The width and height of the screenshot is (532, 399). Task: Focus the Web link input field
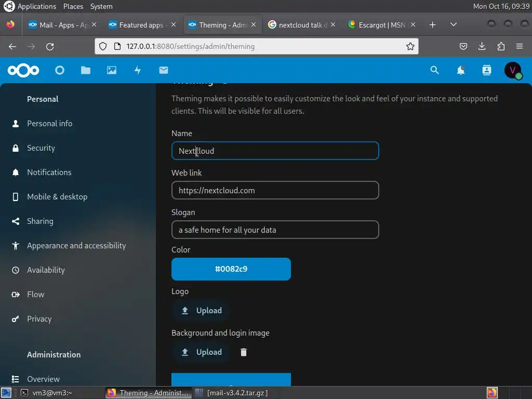pyautogui.click(x=275, y=190)
